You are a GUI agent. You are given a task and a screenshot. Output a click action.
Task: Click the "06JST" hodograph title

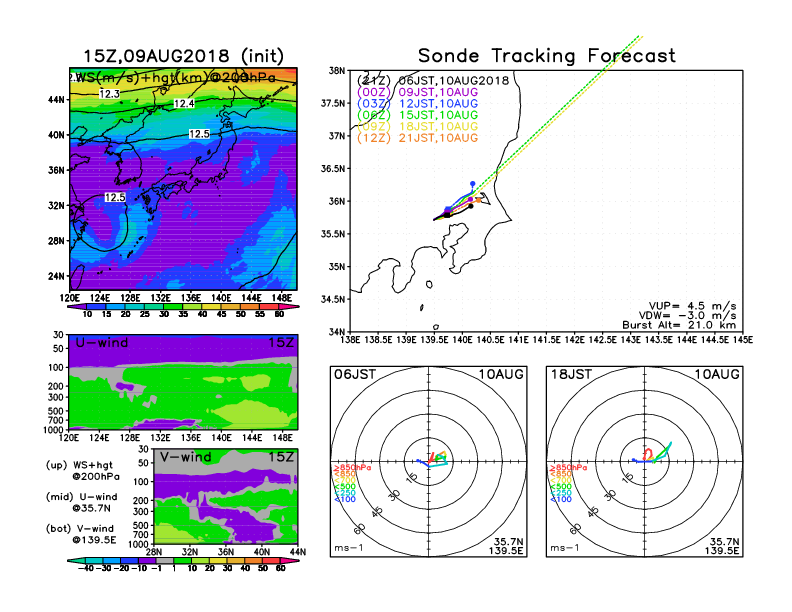(x=355, y=375)
